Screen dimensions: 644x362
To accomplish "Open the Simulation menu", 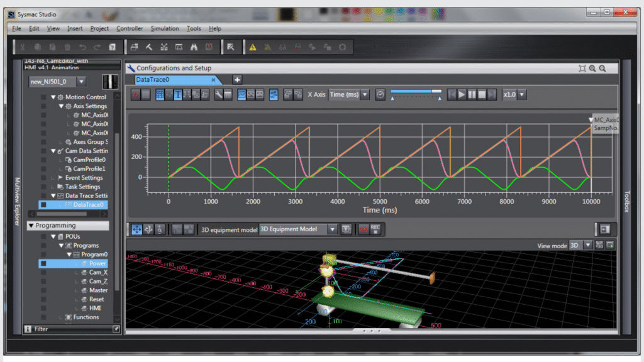I will tap(165, 28).
